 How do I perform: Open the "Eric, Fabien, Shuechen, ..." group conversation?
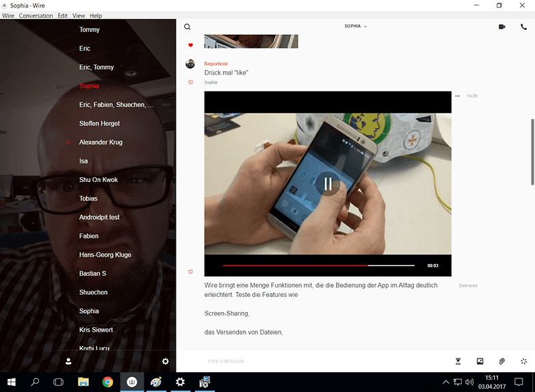point(116,105)
